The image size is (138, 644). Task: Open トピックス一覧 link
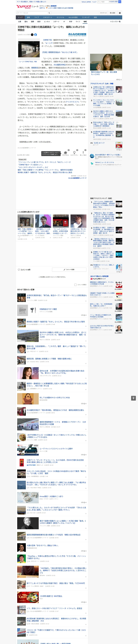tap(115, 21)
